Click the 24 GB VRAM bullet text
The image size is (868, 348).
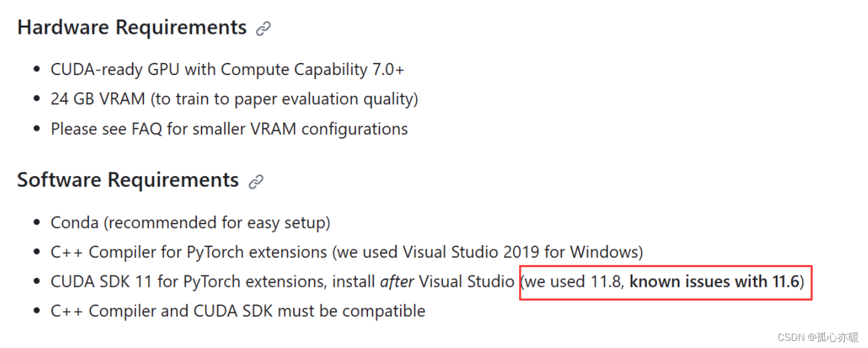pyautogui.click(x=234, y=99)
